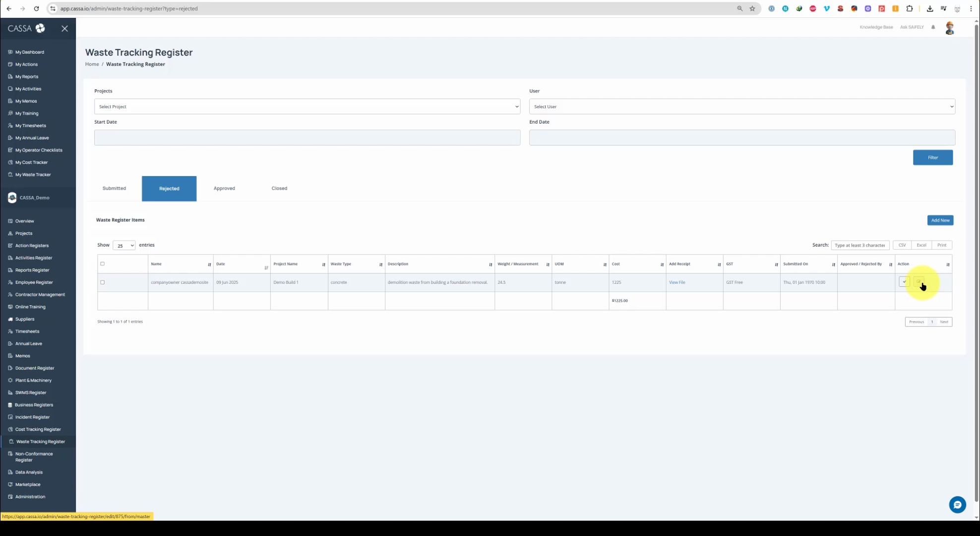The height and width of the screenshot is (536, 980).
Task: Open the View File receipt link
Action: tap(676, 282)
